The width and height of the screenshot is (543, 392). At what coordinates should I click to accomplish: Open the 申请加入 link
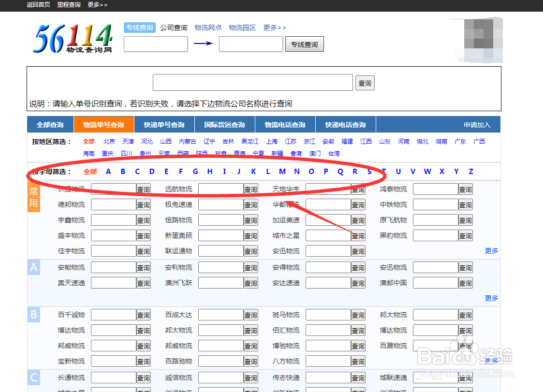point(477,125)
